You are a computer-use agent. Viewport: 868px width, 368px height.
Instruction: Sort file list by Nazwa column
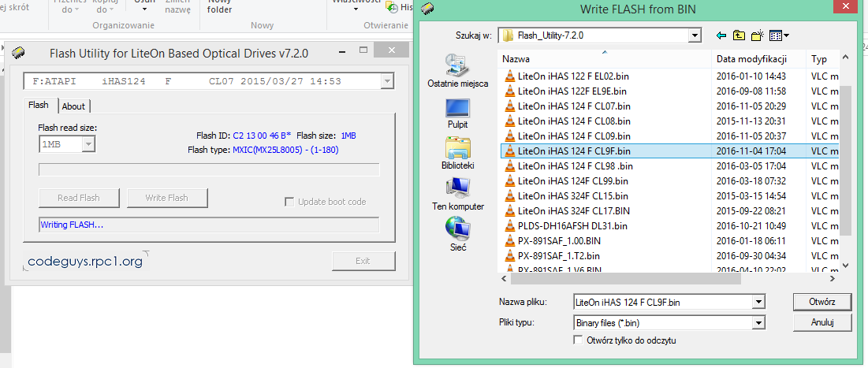click(x=605, y=58)
